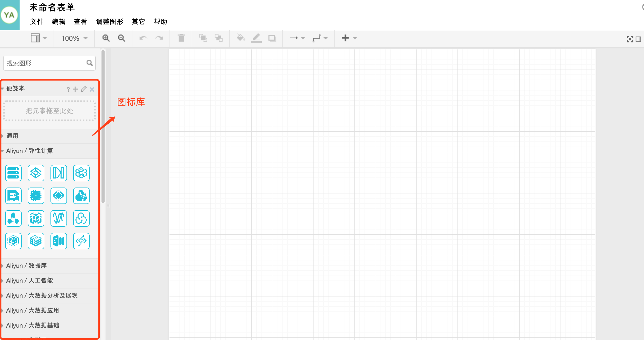Expand Aliyun / 大数据分析及展现 section
Viewport: 644px width, 340px height.
click(x=49, y=295)
